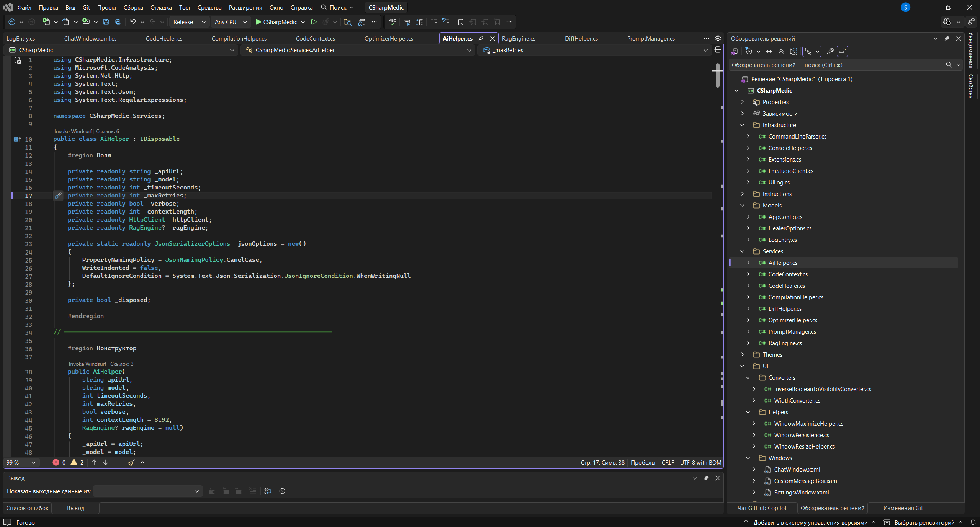This screenshot has height=527, width=980.
Task: Click the bookmark toggle icon in toolbar
Action: point(460,22)
